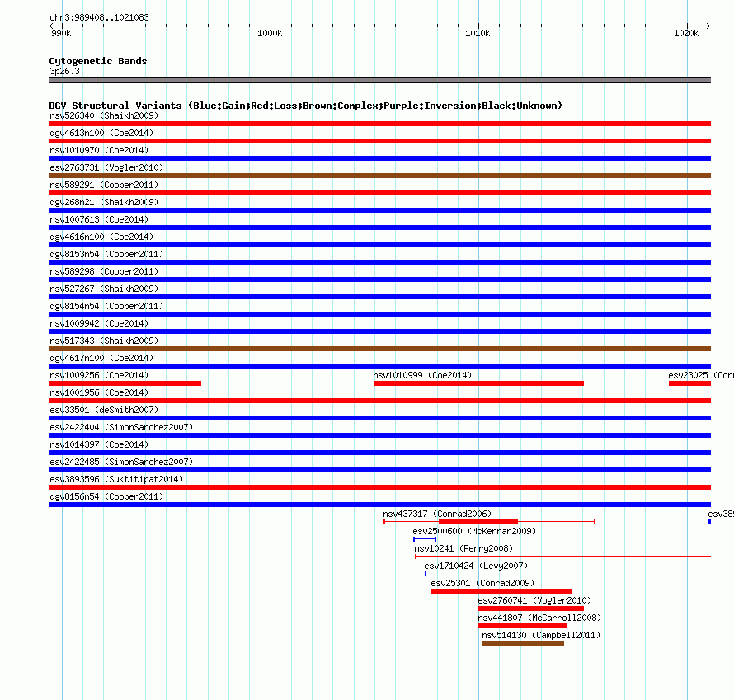Click the left arrow at ruler start

coord(51,26)
